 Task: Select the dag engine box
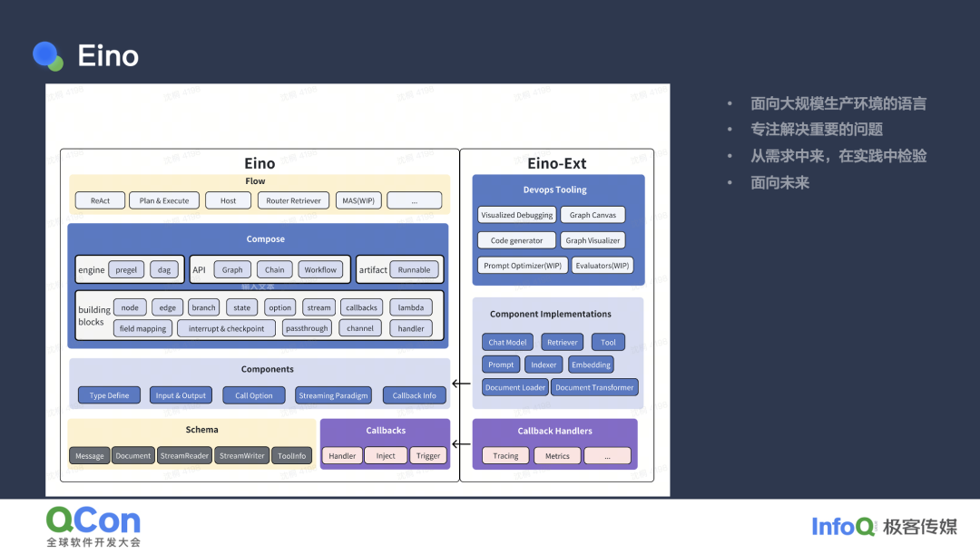pyautogui.click(x=164, y=270)
